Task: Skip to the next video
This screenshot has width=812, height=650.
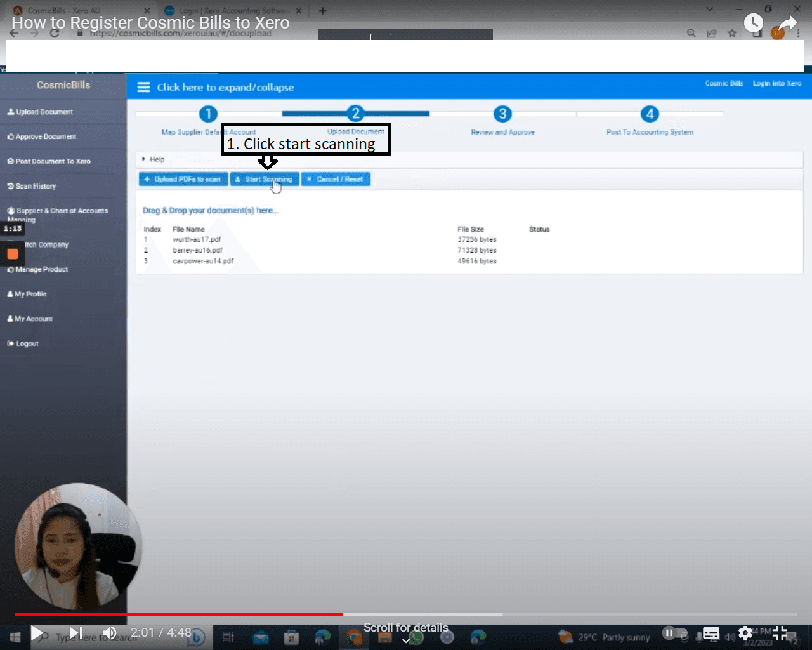Action: [x=76, y=633]
